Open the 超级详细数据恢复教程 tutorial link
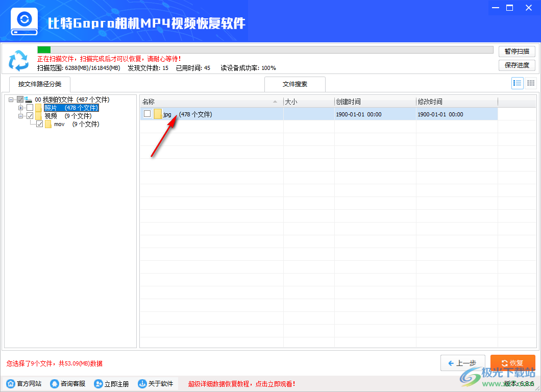This screenshot has width=541, height=392. coord(241,384)
